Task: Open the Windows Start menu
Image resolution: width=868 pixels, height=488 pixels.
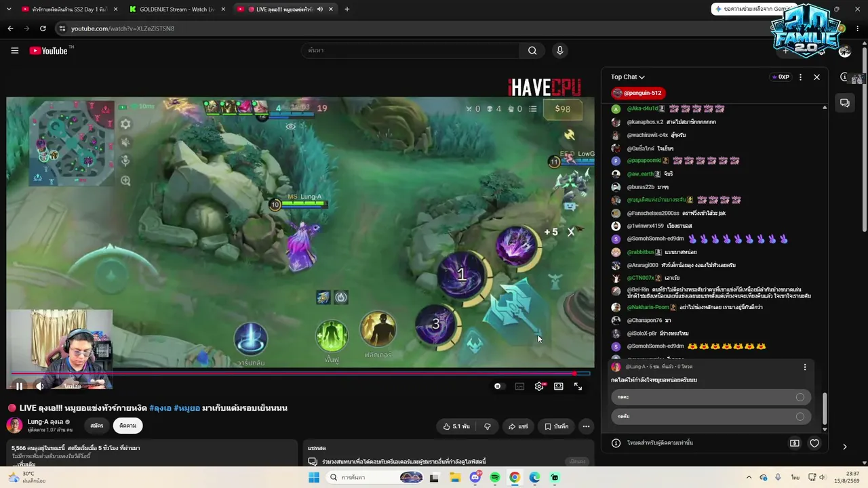Action: 314,478
